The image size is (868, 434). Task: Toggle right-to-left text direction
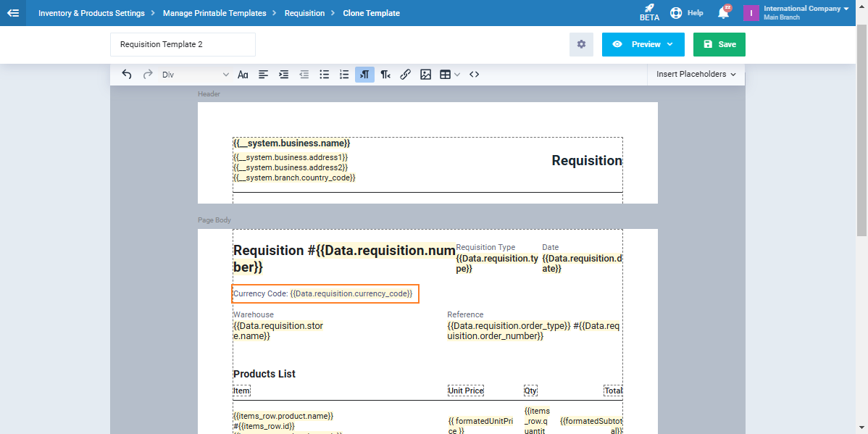tap(385, 75)
